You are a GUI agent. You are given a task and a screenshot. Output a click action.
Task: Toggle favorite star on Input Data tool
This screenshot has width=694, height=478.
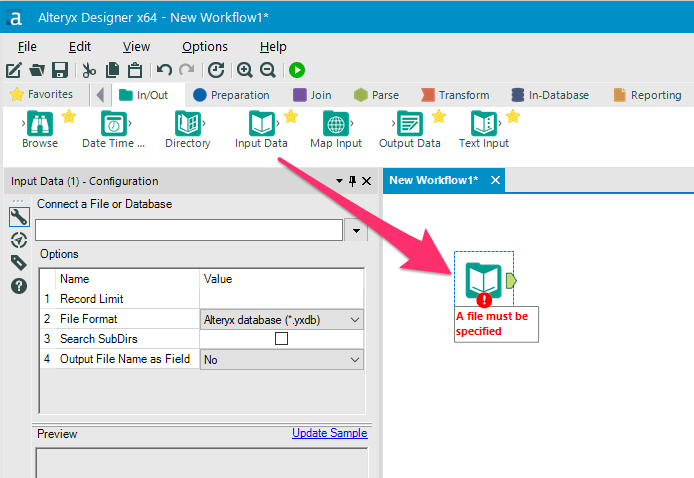pyautogui.click(x=291, y=116)
